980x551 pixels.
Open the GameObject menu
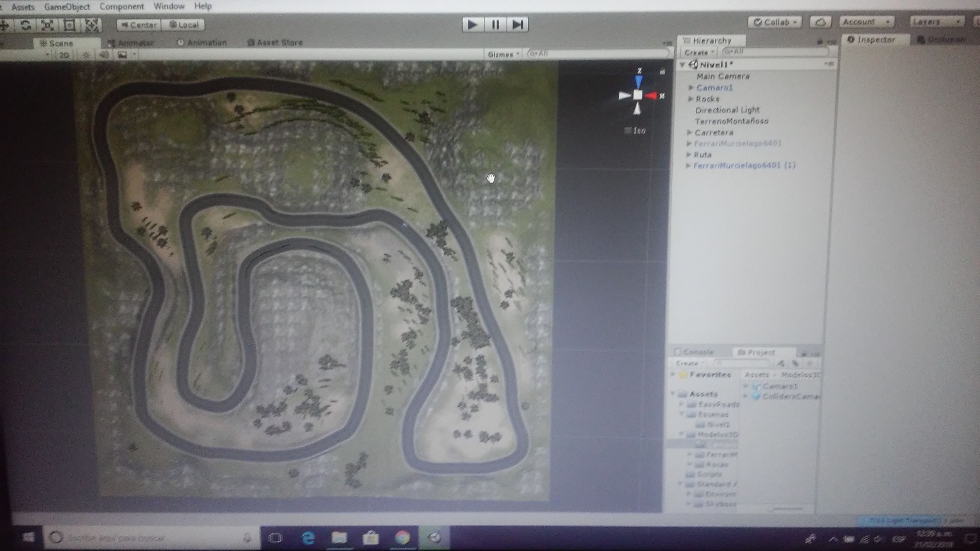pyautogui.click(x=67, y=7)
